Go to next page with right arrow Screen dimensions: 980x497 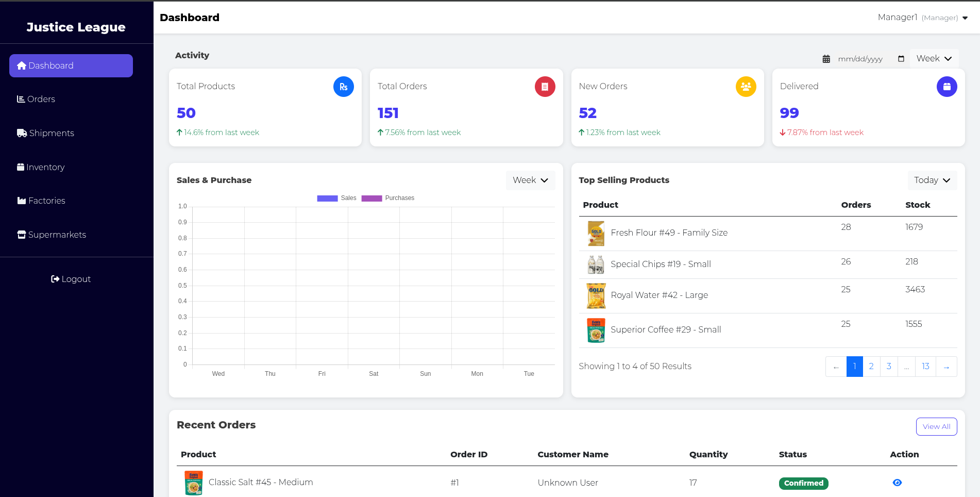(x=947, y=367)
